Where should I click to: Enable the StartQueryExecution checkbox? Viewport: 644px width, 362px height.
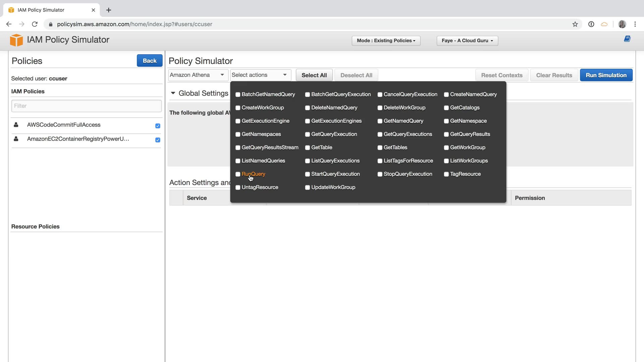pos(307,174)
